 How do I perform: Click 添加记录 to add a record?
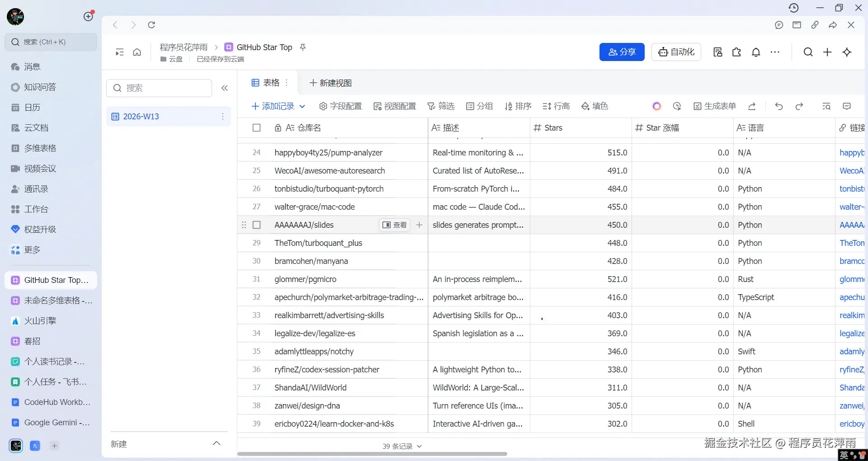pos(273,106)
